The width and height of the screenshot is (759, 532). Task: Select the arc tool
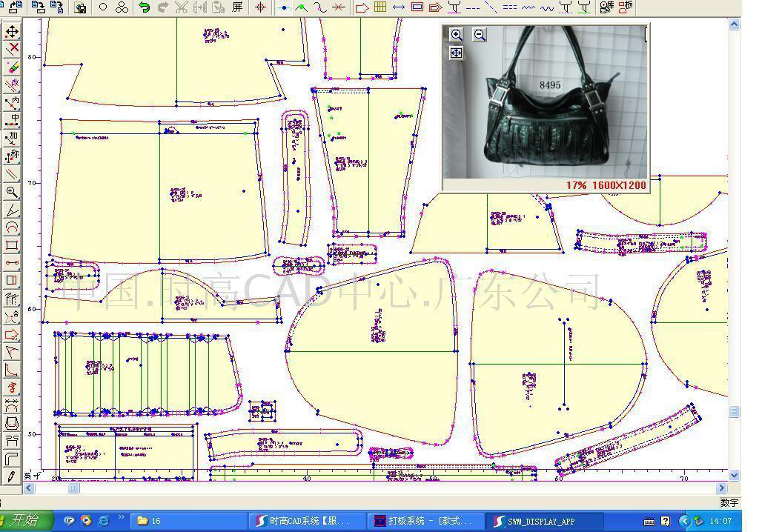pyautogui.click(x=12, y=228)
